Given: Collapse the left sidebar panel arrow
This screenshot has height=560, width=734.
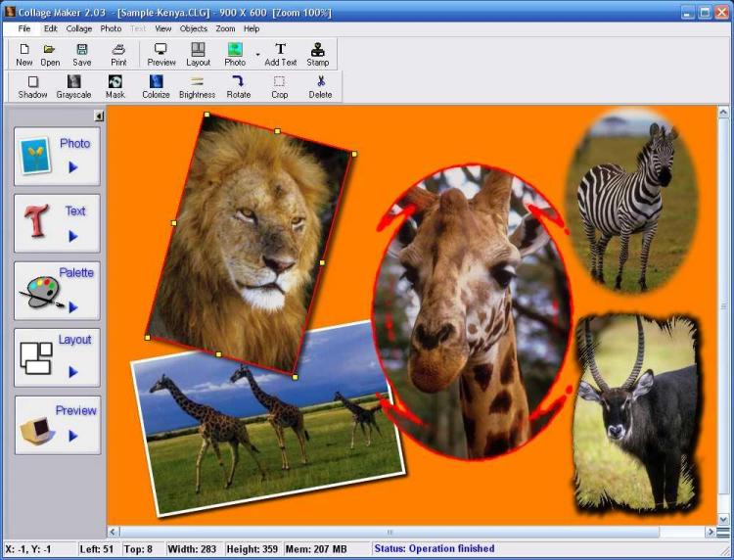Looking at the screenshot, I should pyautogui.click(x=99, y=117).
